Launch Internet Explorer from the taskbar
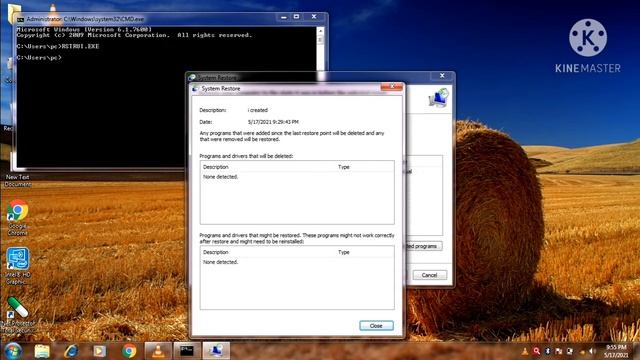This screenshot has width=640, height=360. [71, 351]
